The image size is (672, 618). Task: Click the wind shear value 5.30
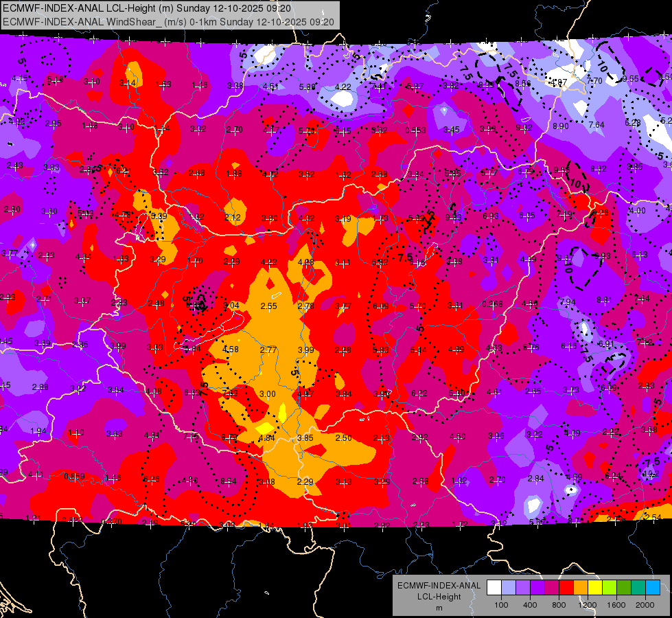(x=457, y=393)
